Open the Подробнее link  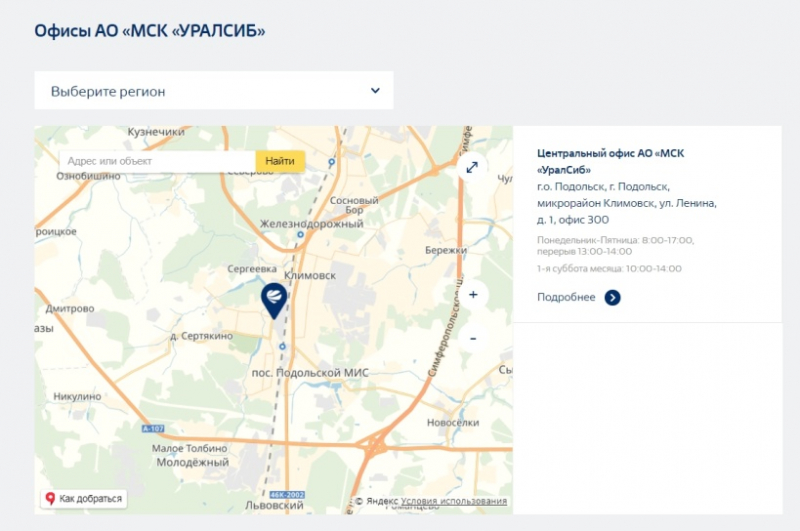pos(566,297)
